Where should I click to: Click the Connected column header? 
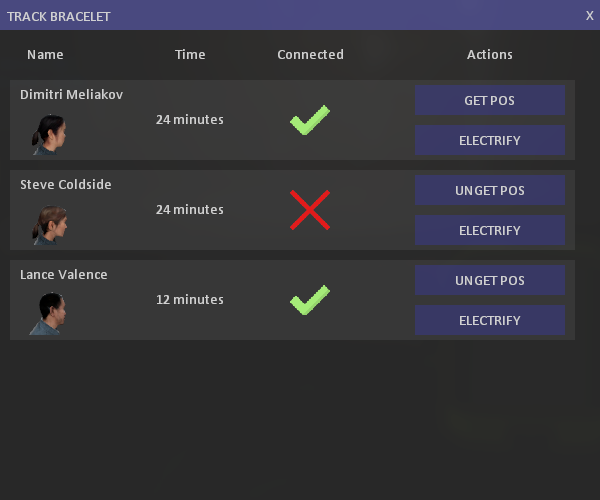310,55
